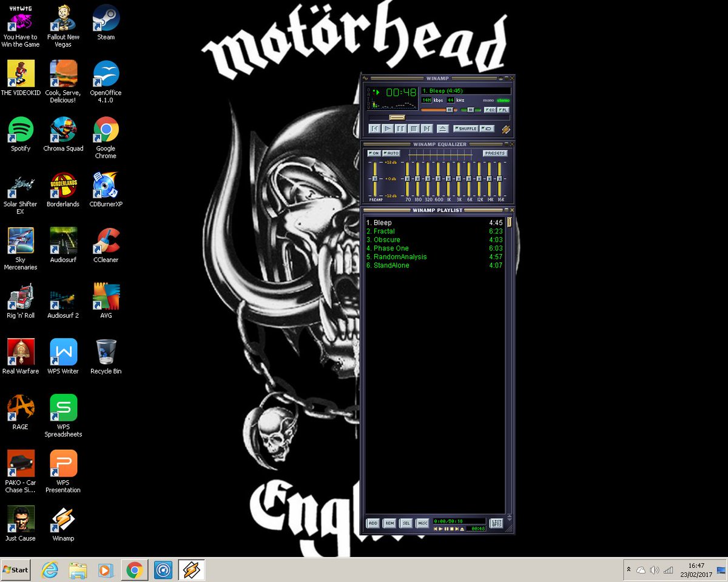Open the MISC menu in playlist
The image size is (728, 582).
coord(423,523)
